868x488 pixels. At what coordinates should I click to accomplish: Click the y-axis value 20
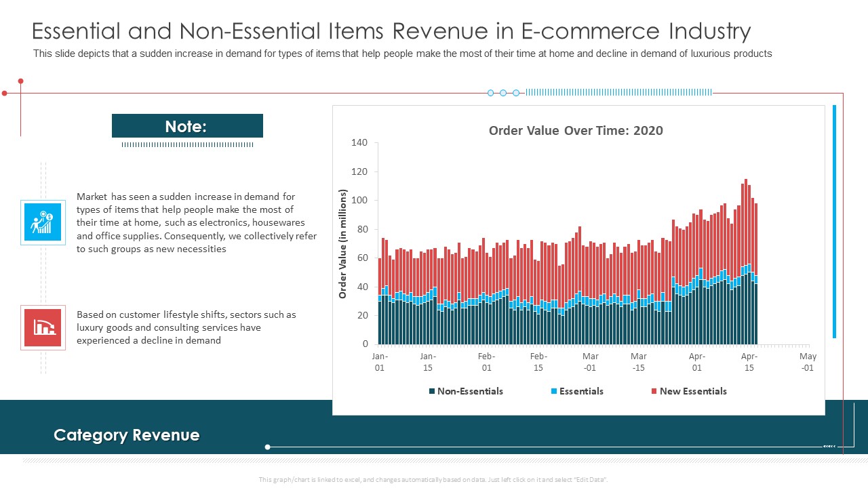361,315
